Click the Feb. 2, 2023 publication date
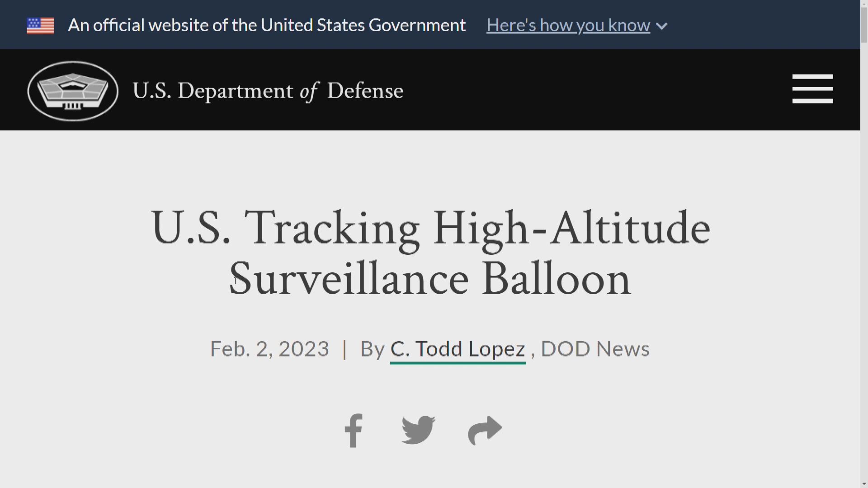This screenshot has width=868, height=488. pyautogui.click(x=269, y=349)
